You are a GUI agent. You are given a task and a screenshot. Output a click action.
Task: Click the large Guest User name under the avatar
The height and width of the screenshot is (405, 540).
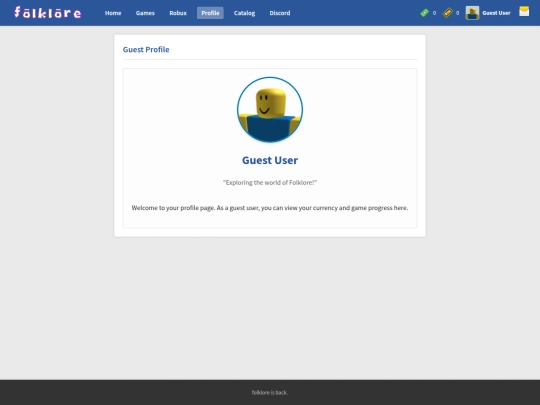(270, 160)
